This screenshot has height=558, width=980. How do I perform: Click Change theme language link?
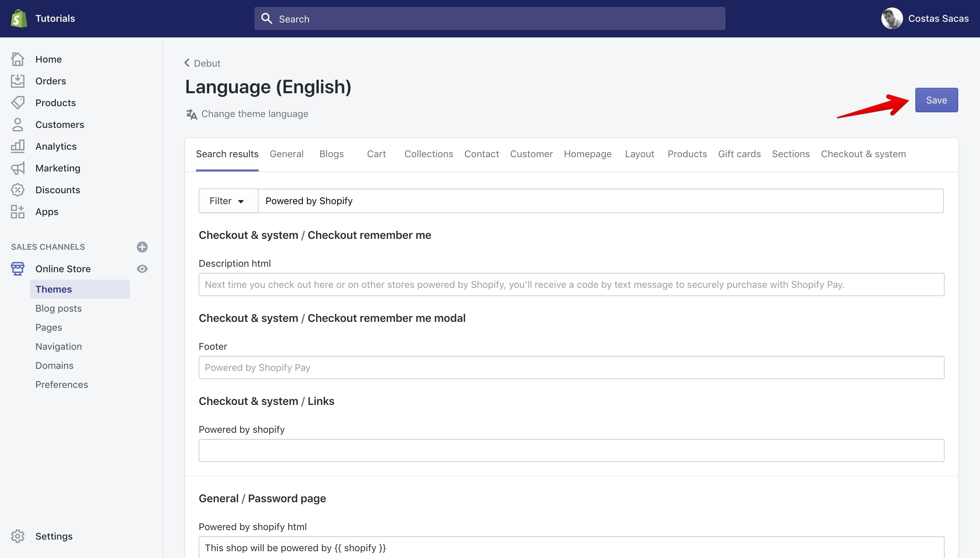click(255, 114)
